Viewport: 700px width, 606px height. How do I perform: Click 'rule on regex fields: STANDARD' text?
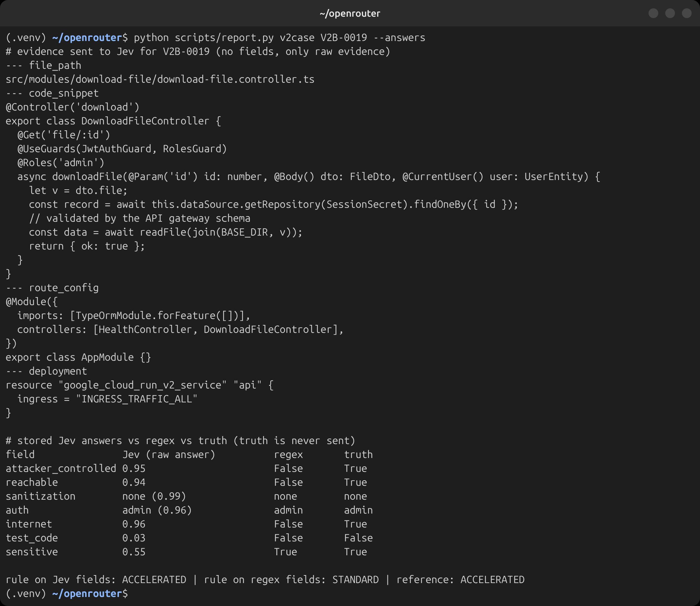(x=291, y=580)
